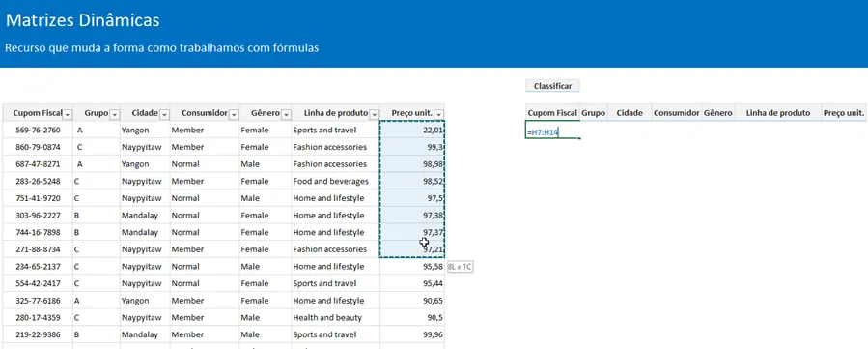Select price cell 90,65

(x=412, y=301)
